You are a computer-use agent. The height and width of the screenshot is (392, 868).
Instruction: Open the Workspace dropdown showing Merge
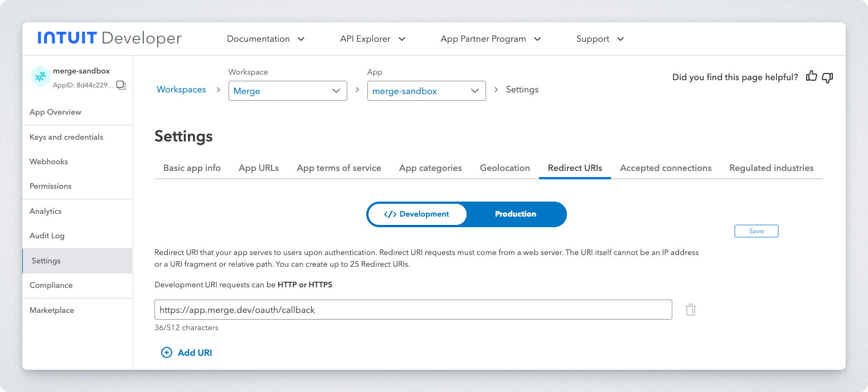tap(288, 91)
